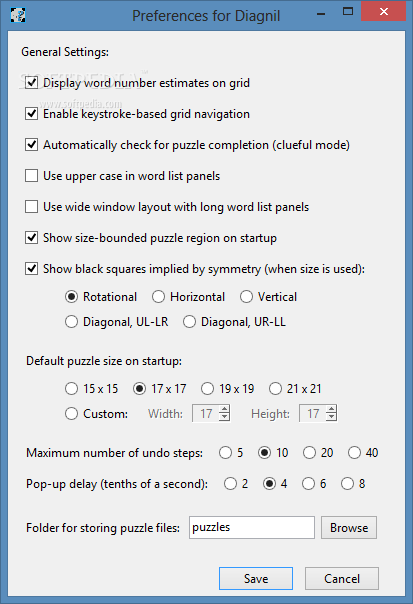
Task: Select 19 x 19 default puzzle size
Action: pyautogui.click(x=207, y=389)
